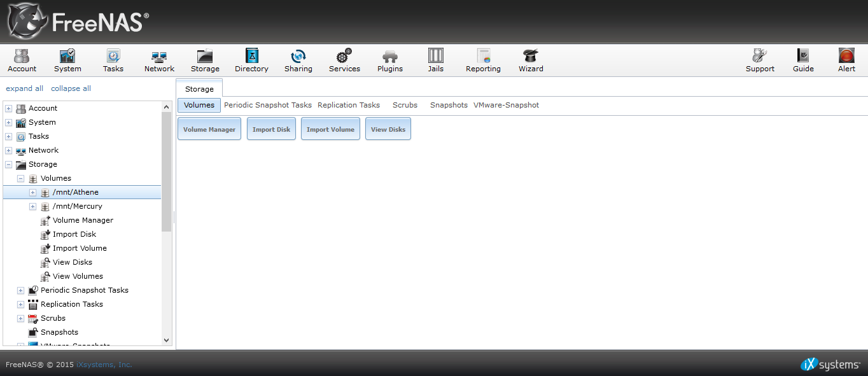The height and width of the screenshot is (376, 868).
Task: Expand the Scrubs tree node
Action: click(x=21, y=319)
